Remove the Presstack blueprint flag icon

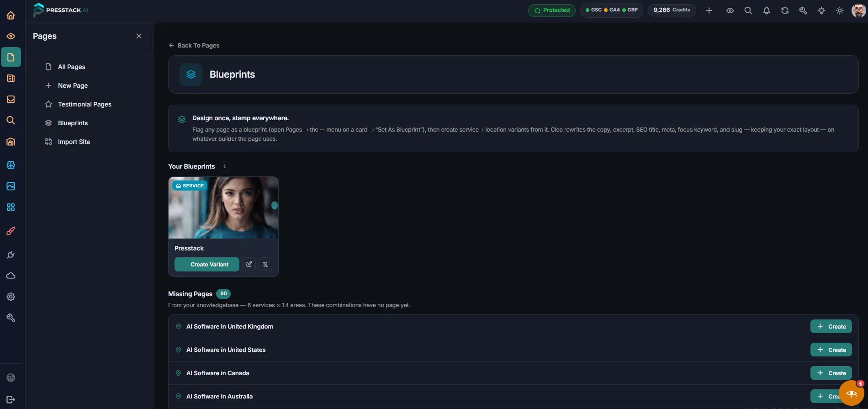265,264
